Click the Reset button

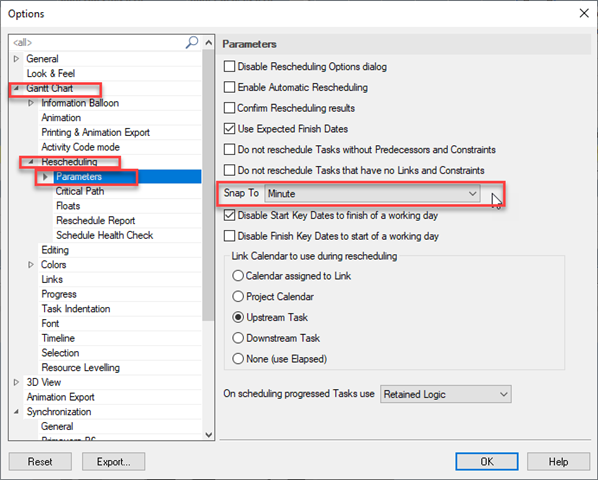point(40,462)
